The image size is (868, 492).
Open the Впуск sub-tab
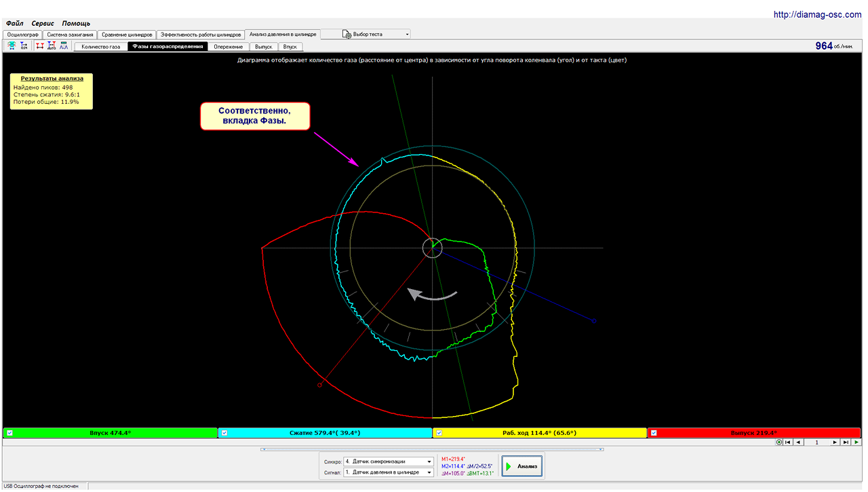290,47
